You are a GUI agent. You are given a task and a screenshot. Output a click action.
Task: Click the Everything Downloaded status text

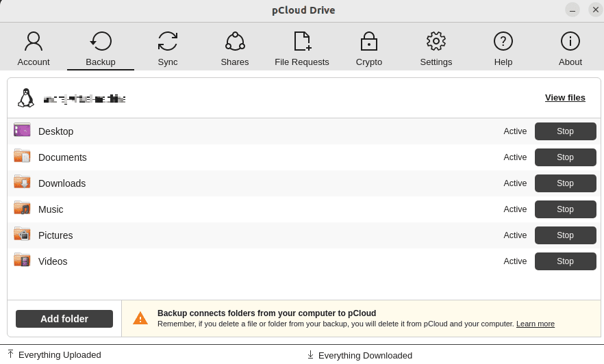365,356
